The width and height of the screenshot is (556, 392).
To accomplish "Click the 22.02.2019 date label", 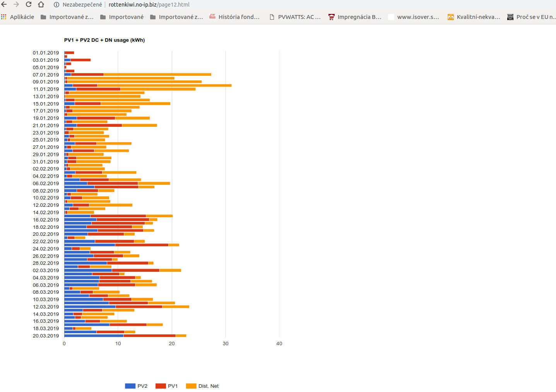I will pos(46,242).
